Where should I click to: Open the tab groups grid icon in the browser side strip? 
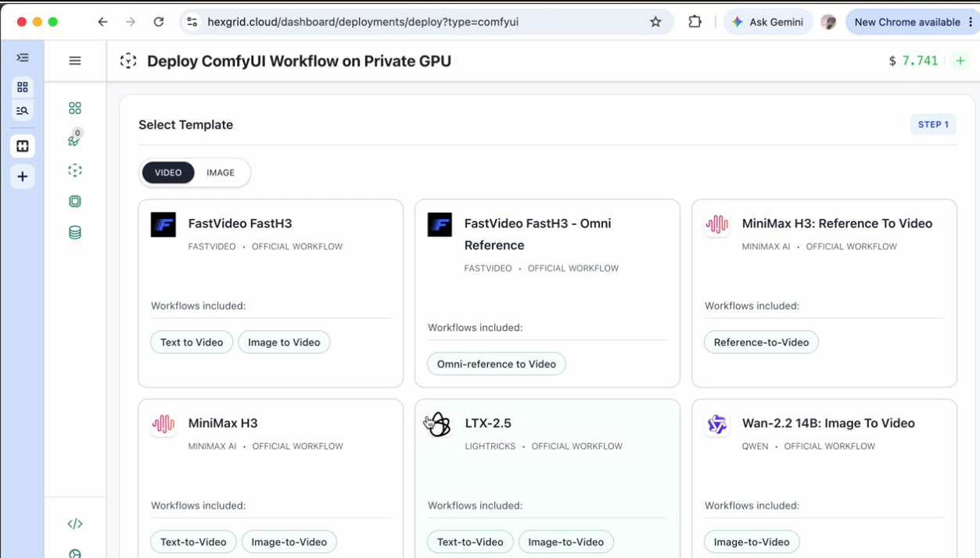[23, 87]
